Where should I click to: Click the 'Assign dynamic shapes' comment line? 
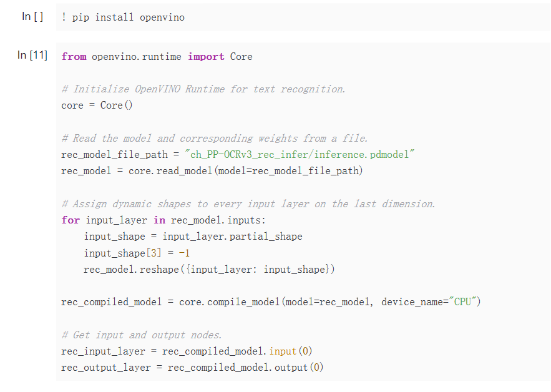(248, 204)
